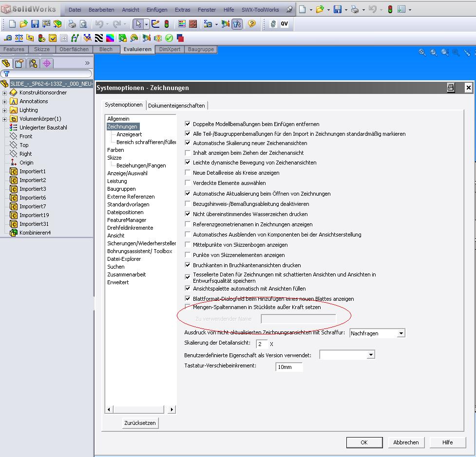Open the dropdown arrow beside Select cursor
The image size is (476, 457).
coord(146,24)
